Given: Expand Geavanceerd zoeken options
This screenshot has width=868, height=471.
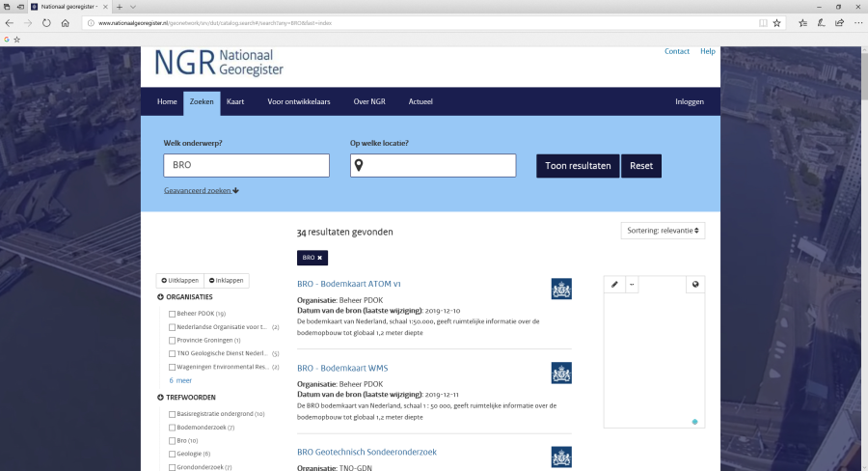Looking at the screenshot, I should pyautogui.click(x=202, y=190).
